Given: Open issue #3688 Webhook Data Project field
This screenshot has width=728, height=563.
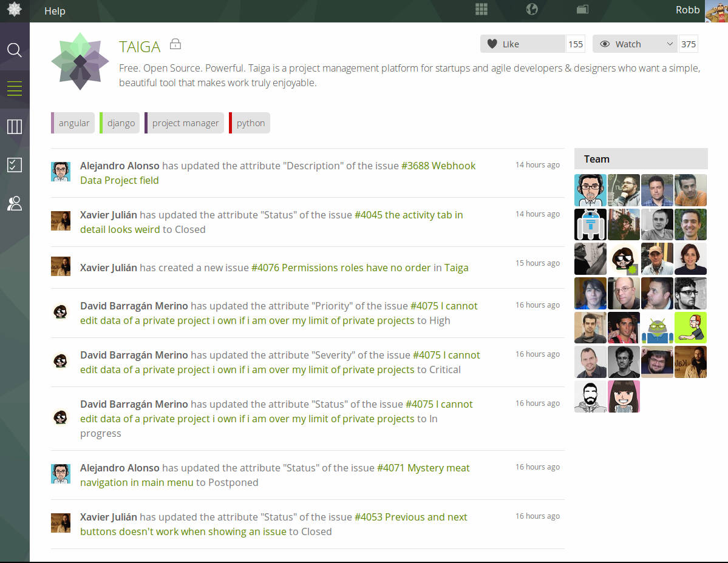Looking at the screenshot, I should point(438,166).
